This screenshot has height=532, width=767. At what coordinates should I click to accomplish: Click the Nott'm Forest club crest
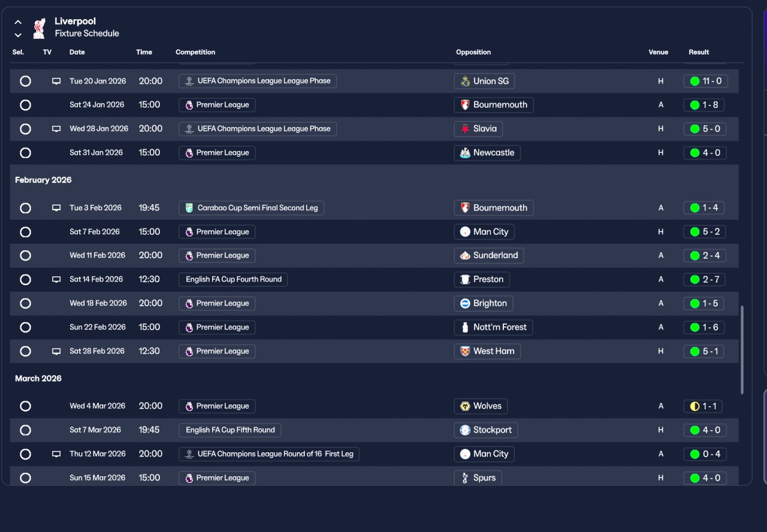(x=465, y=328)
